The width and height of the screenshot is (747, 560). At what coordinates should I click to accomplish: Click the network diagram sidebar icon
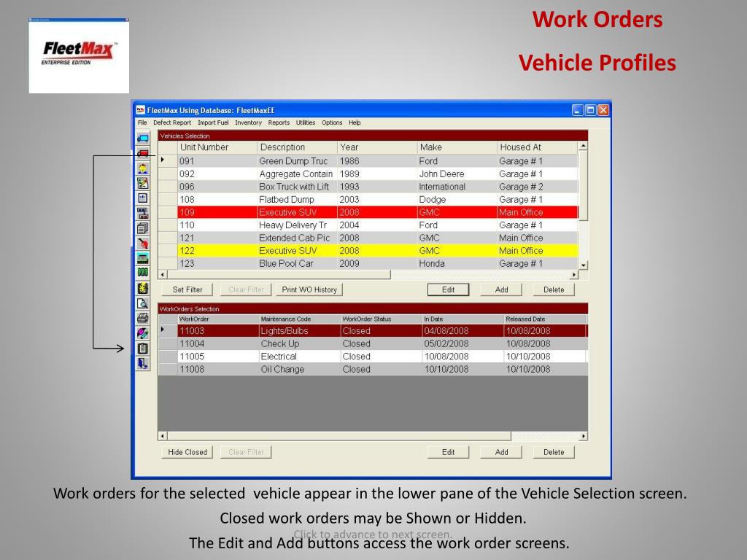143,213
